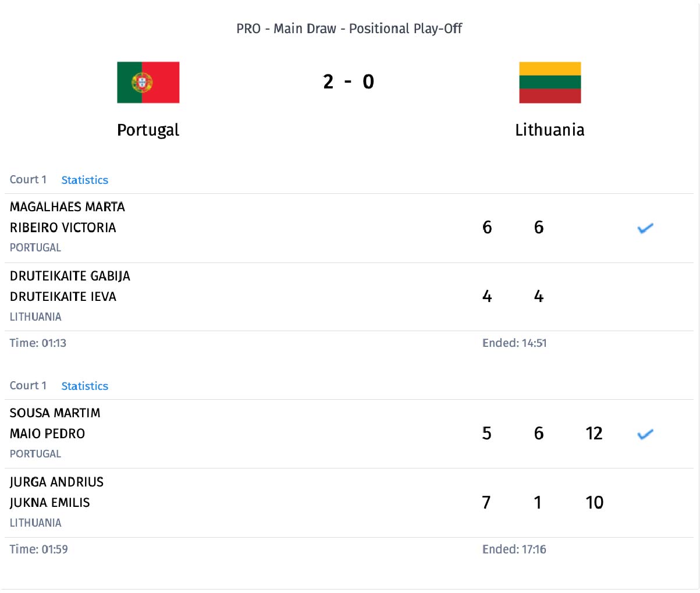The height and width of the screenshot is (593, 700).
Task: Click player name MAGALHAES MARTA
Action: click(67, 207)
